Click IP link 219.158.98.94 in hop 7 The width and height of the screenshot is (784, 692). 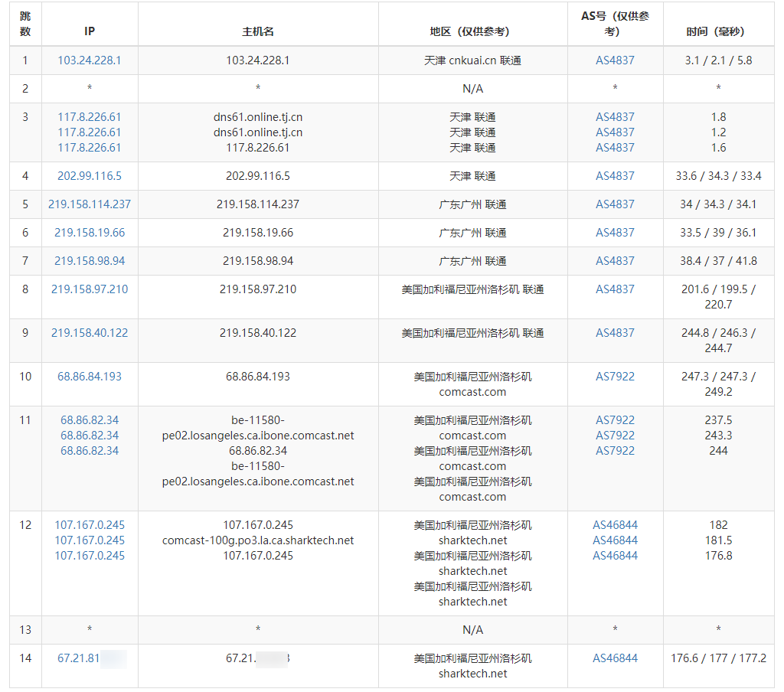tap(90, 261)
